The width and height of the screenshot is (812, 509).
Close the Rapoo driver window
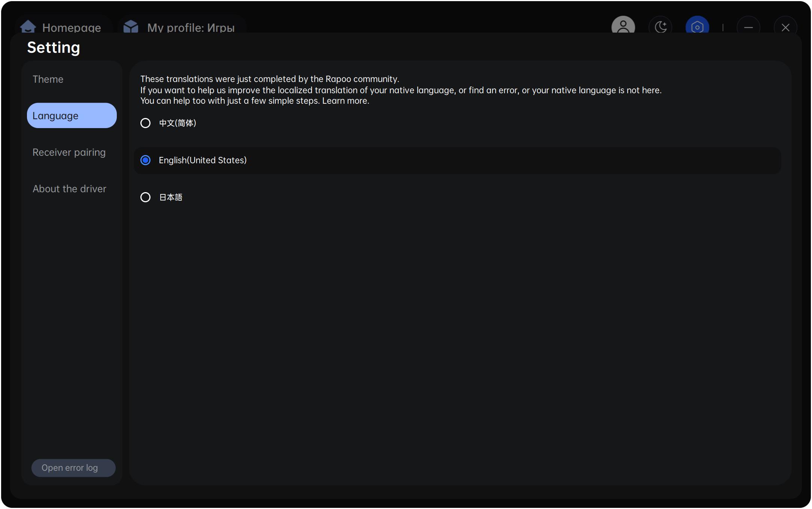point(785,27)
